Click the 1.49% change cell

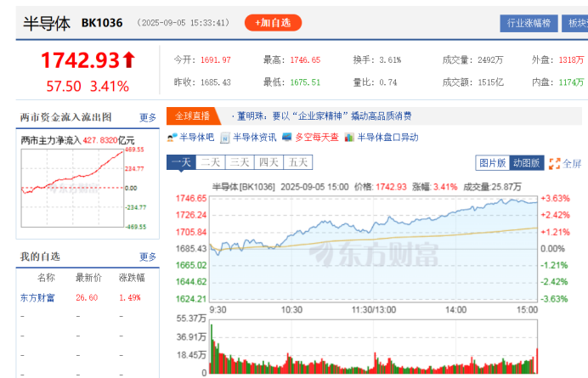tap(130, 298)
